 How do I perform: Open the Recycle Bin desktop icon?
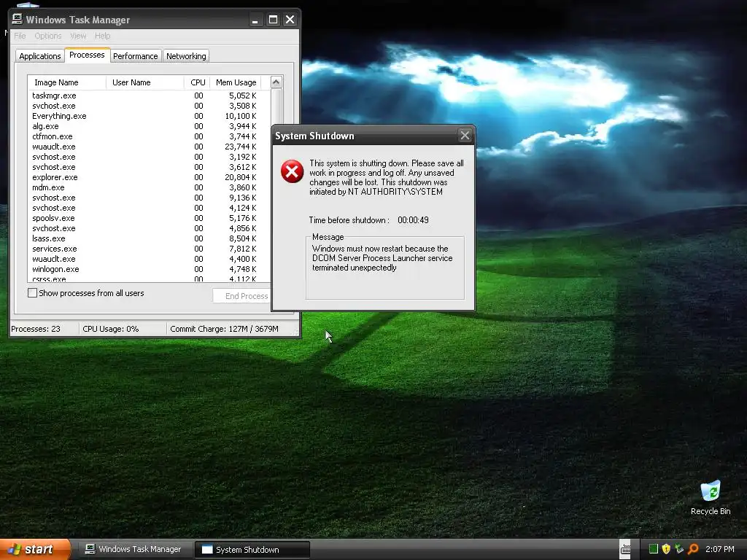pos(711,497)
